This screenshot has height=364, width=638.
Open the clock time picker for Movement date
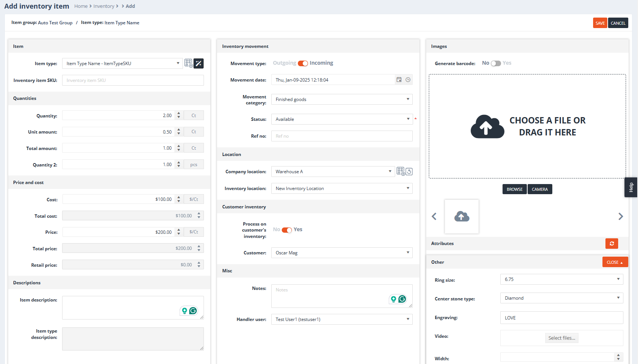click(x=408, y=80)
